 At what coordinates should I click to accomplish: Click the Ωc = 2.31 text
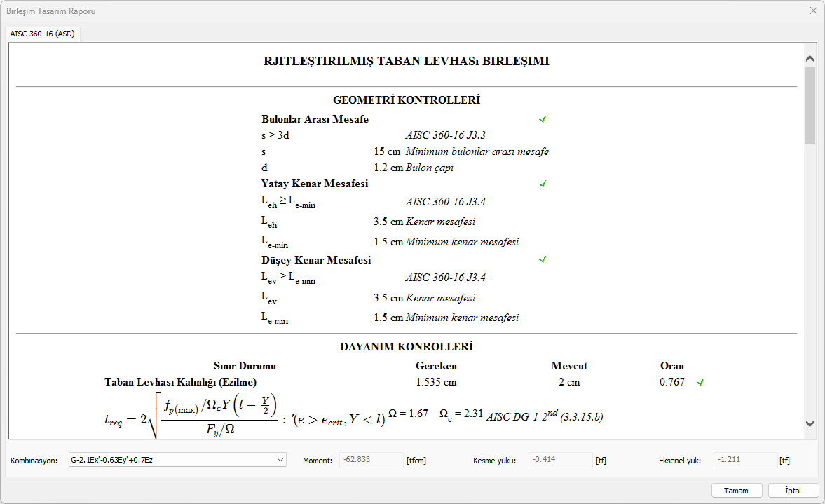pyautogui.click(x=461, y=414)
